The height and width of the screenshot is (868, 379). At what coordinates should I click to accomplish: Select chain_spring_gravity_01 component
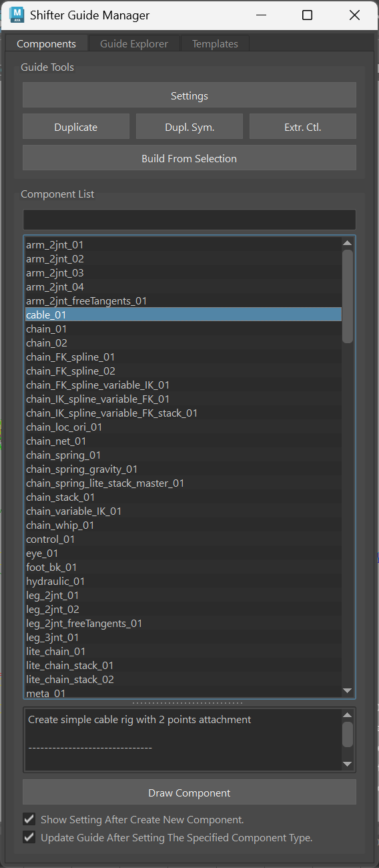183,469
